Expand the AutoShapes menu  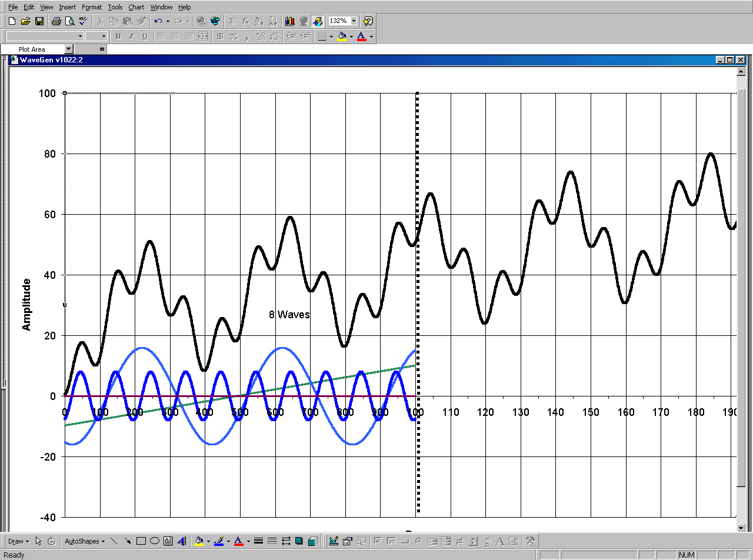pos(85,541)
